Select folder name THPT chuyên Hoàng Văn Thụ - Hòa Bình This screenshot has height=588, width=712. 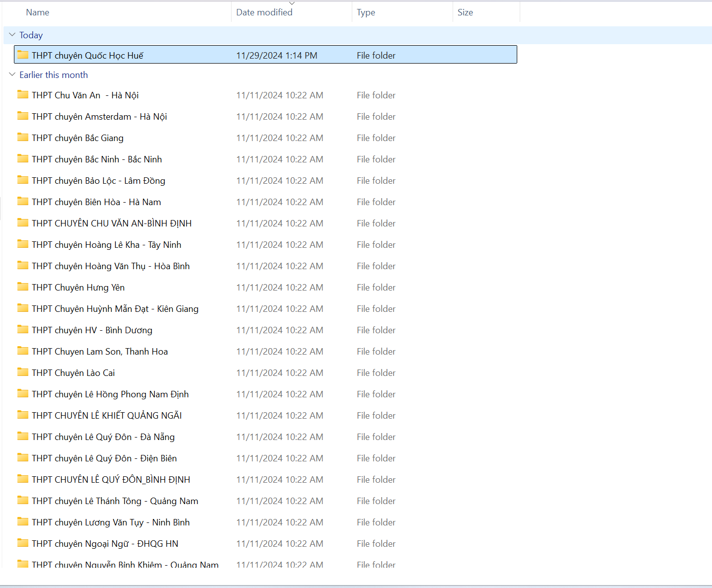pyautogui.click(x=111, y=266)
